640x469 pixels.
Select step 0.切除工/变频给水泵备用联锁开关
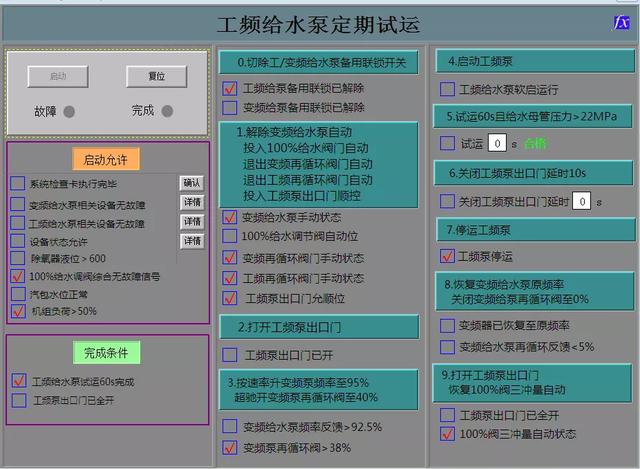319,62
